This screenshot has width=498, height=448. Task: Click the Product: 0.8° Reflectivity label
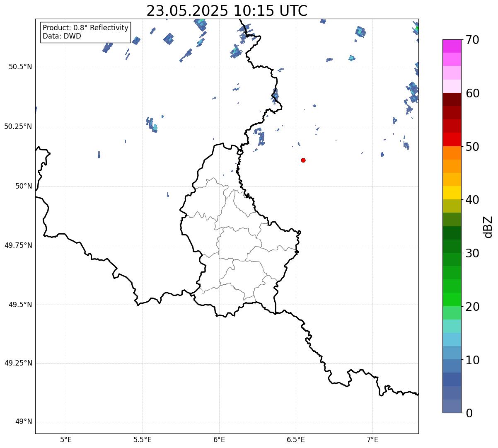pos(86,28)
